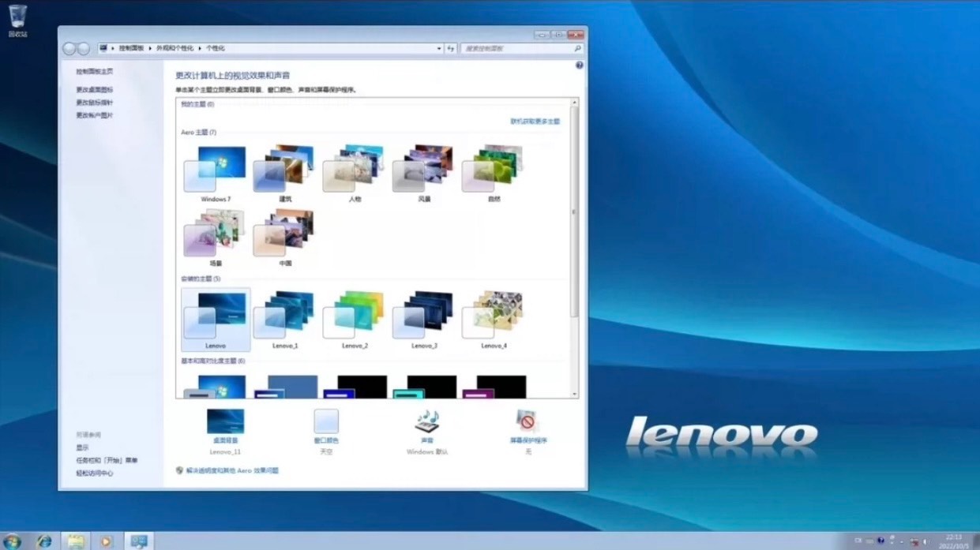Screen dimensions: 980x550
Task: Open the 更改帐户图片 link
Action: pos(94,115)
